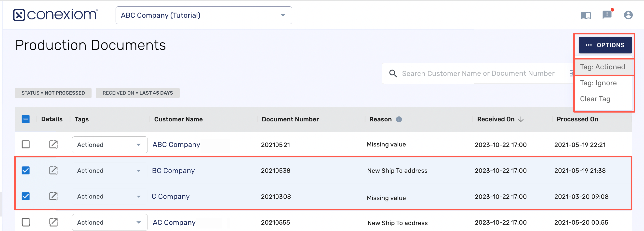Click the search magnifier icon
The height and width of the screenshot is (231, 644).
(x=393, y=73)
